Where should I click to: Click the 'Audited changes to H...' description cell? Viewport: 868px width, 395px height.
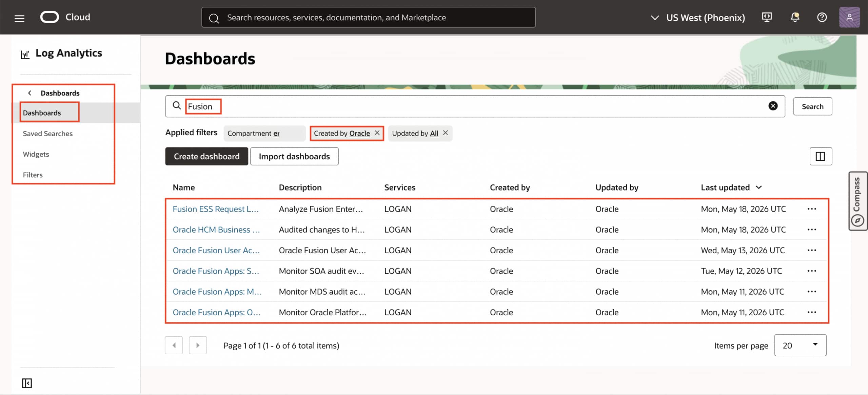tap(322, 230)
